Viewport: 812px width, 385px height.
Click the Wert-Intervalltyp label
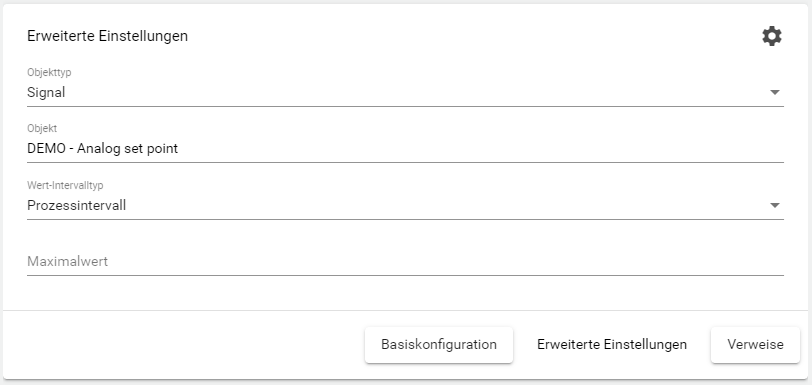(x=65, y=186)
